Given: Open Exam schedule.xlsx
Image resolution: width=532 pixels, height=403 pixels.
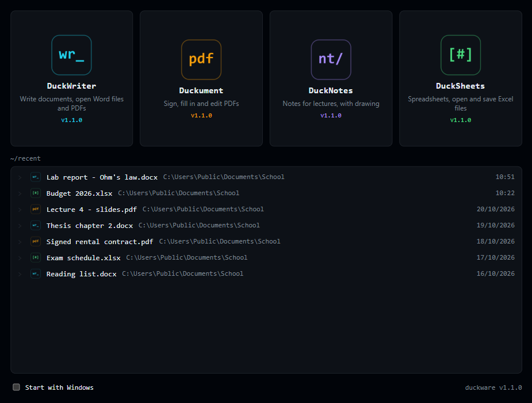Looking at the screenshot, I should [x=83, y=258].
